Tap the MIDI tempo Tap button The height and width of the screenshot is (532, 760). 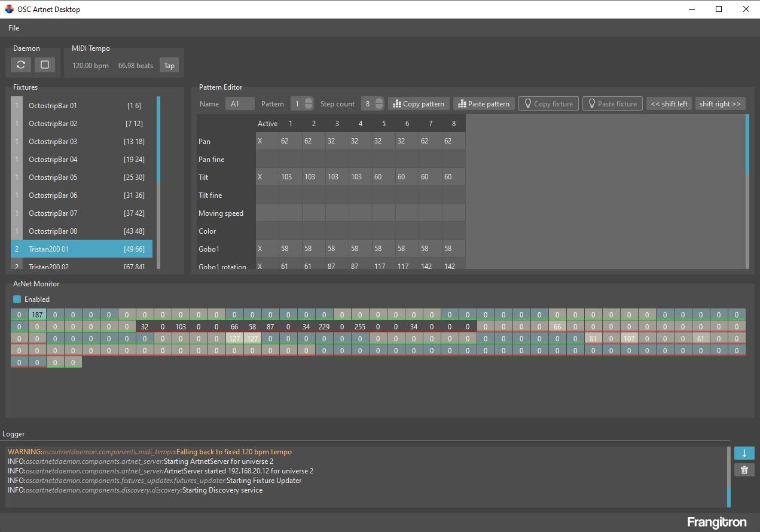pos(169,66)
